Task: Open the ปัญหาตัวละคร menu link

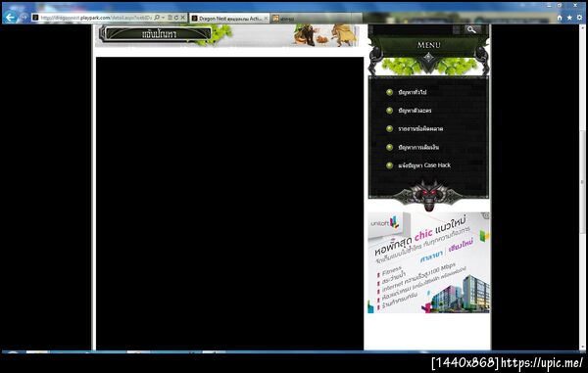Action: coord(415,111)
